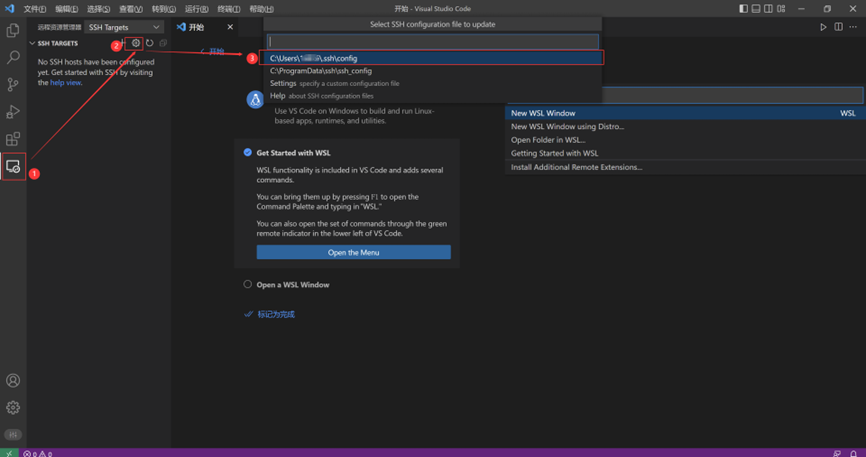Focus the remote commands quick input box
This screenshot has height=457, width=866.
pyautogui.click(x=732, y=95)
